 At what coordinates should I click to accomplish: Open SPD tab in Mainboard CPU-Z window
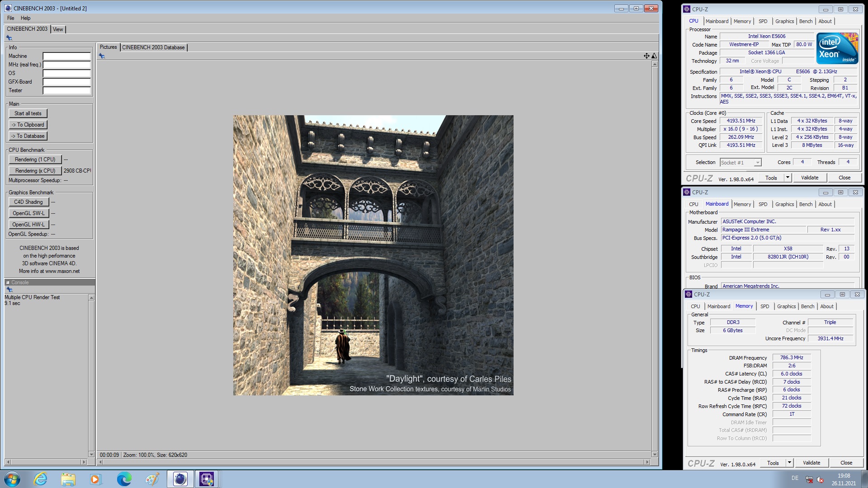[x=763, y=204]
